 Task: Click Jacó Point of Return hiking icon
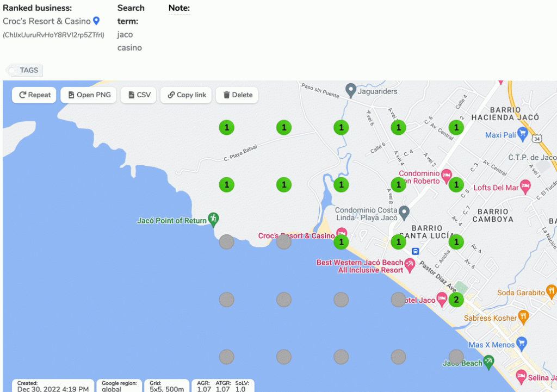[213, 219]
